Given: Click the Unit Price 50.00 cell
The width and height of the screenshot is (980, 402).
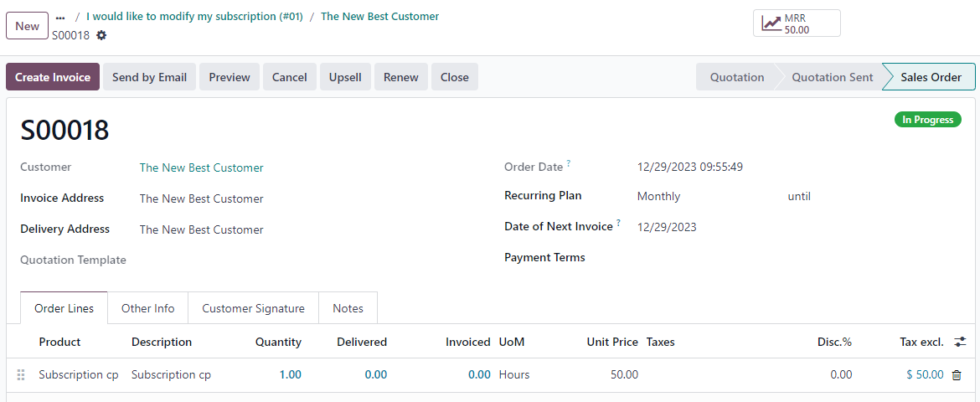Looking at the screenshot, I should pos(624,375).
